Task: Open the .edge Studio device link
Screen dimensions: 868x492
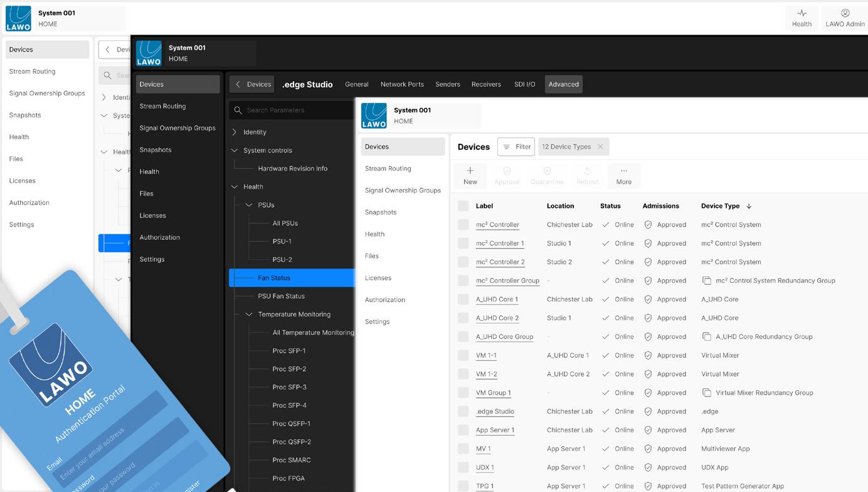Action: [x=495, y=412]
